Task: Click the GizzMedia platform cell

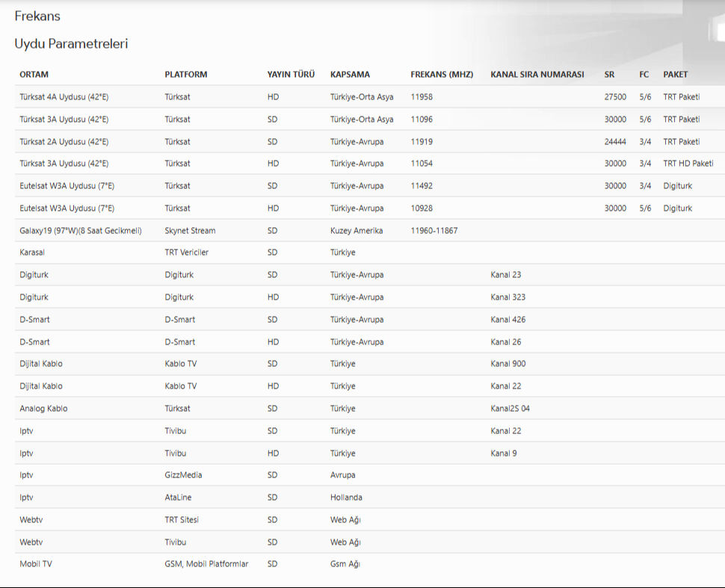Action: point(183,475)
